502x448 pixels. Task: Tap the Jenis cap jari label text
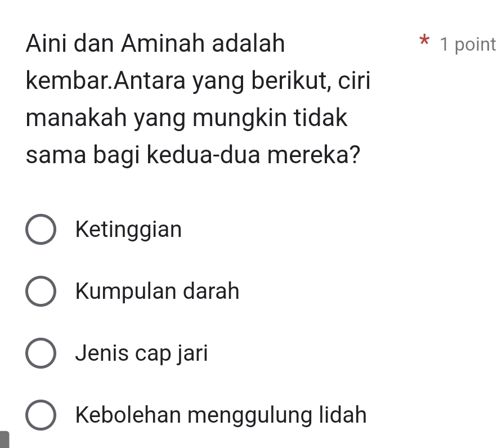tap(141, 353)
